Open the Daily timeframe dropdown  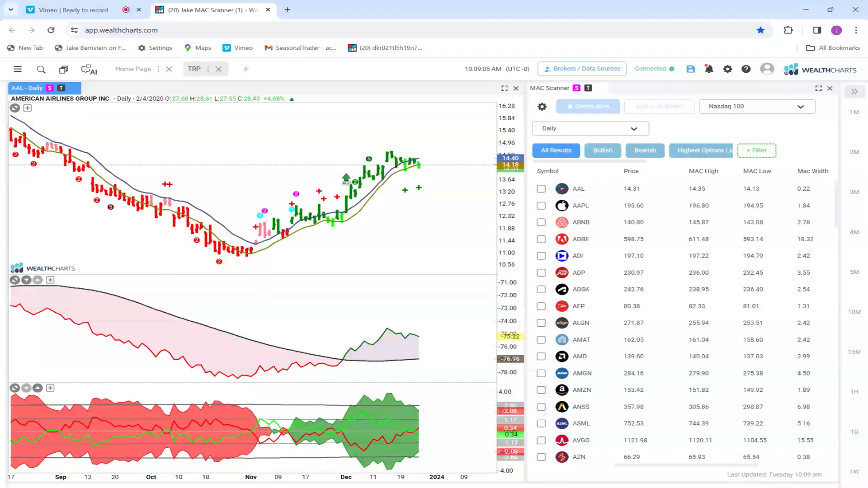(x=590, y=129)
